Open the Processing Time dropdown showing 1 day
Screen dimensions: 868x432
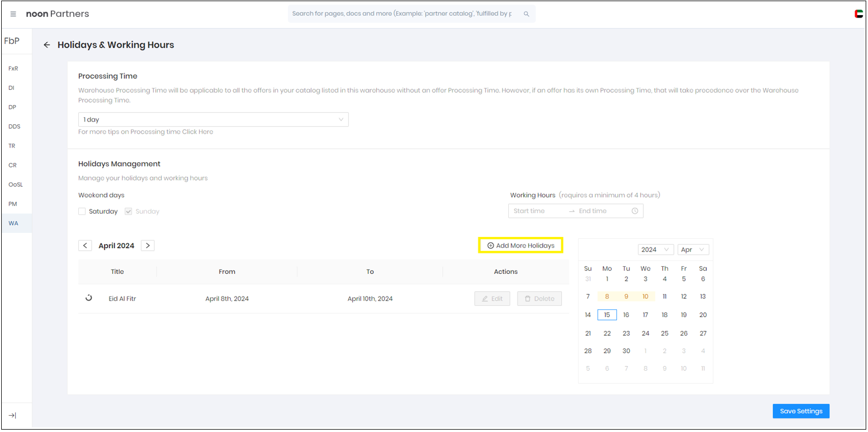(x=213, y=120)
